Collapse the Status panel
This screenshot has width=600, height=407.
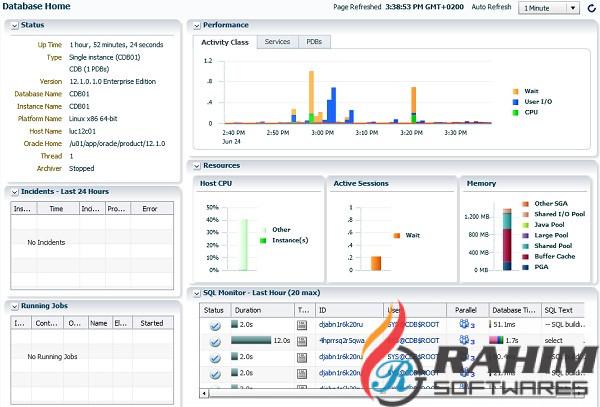(x=12, y=24)
